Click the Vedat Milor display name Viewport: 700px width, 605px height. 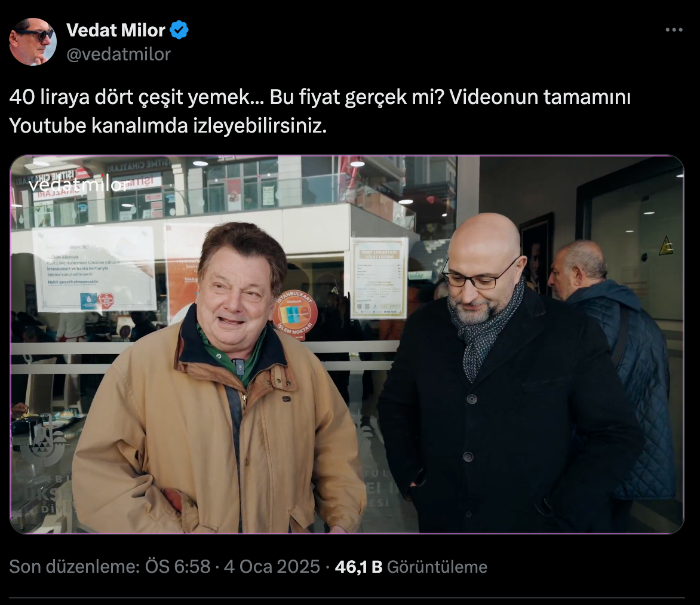[x=116, y=30]
